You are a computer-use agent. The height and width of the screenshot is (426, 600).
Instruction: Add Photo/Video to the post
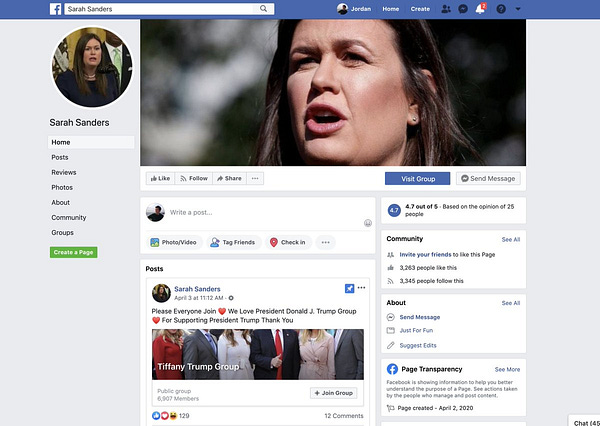pos(174,242)
